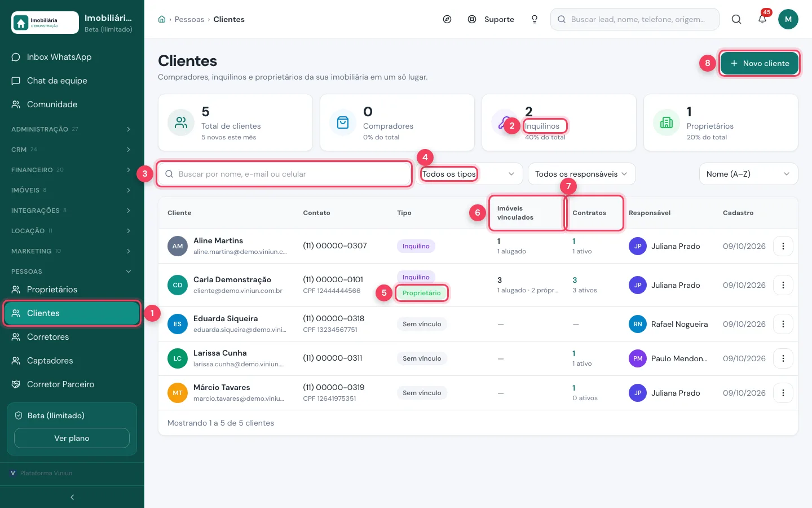Image resolution: width=812 pixels, height=508 pixels.
Task: Go to Captadores in sidebar
Action: pyautogui.click(x=72, y=361)
